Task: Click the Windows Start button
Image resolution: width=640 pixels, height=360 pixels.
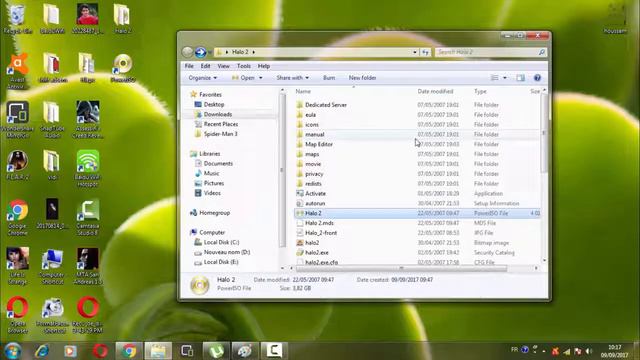Action: click(13, 351)
